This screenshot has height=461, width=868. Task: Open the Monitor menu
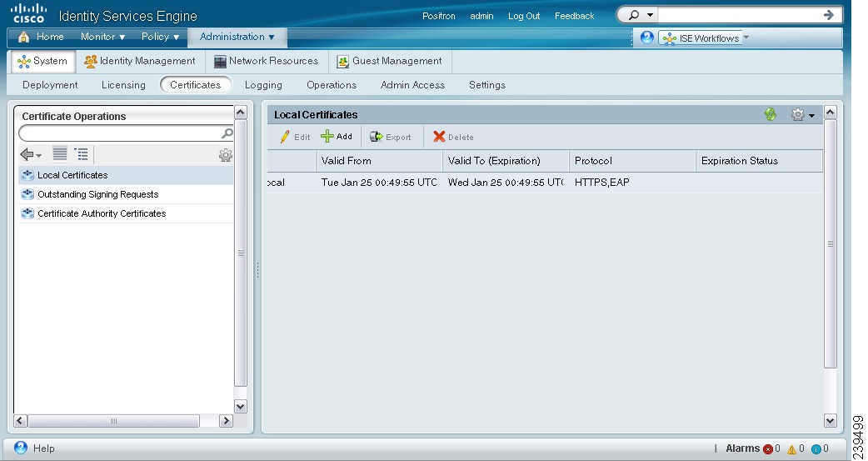pyautogui.click(x=102, y=37)
